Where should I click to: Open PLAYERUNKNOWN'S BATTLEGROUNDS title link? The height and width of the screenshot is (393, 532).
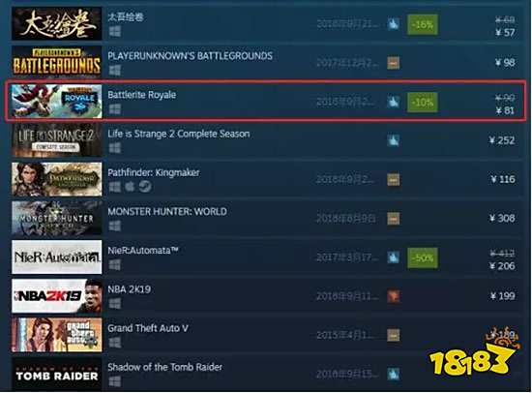click(x=190, y=56)
